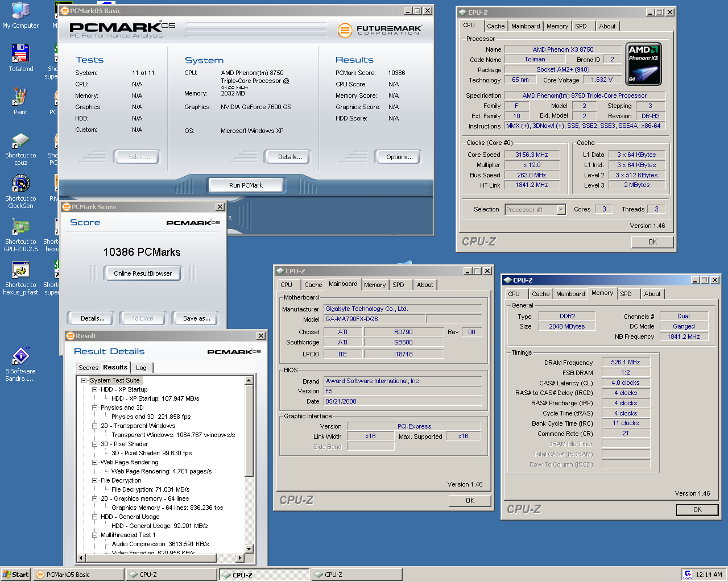728x582 pixels.
Task: Click the Run PCMark button
Action: tap(246, 185)
